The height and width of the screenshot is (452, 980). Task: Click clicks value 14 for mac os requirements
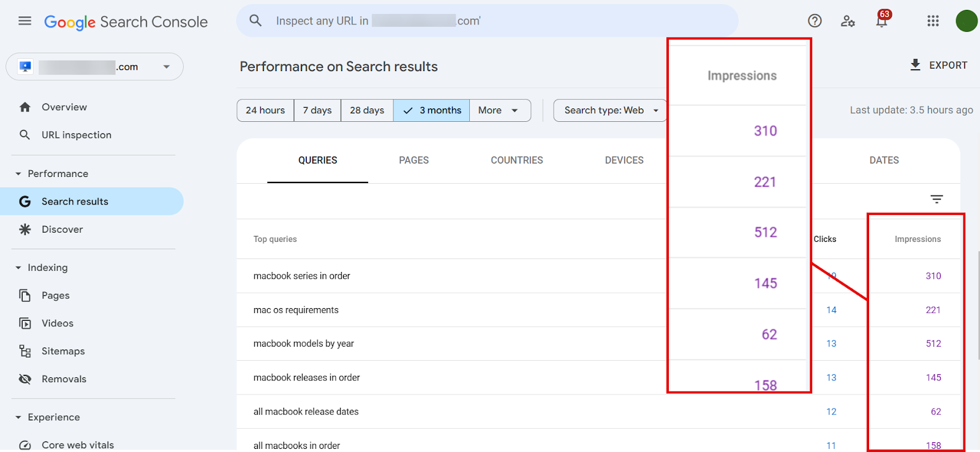(x=831, y=310)
